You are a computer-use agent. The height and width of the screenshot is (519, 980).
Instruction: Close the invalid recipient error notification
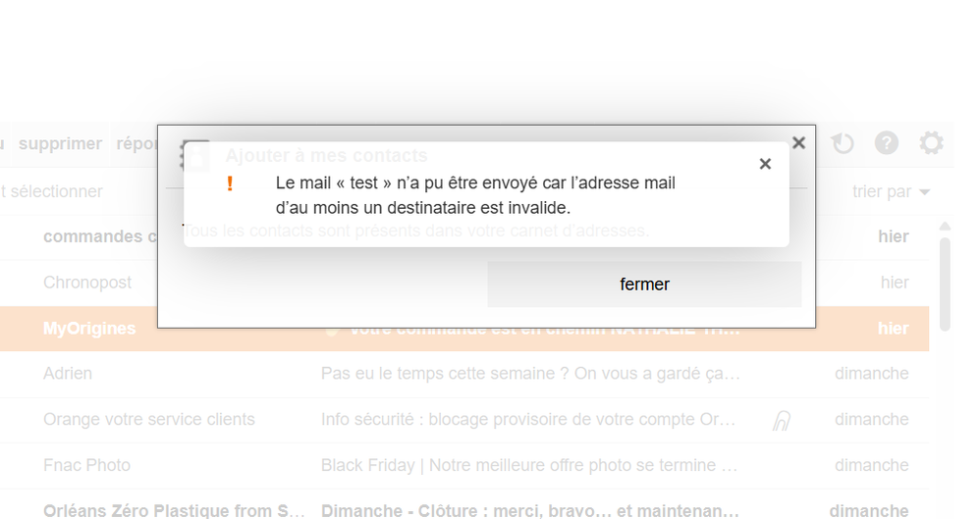[x=765, y=164]
